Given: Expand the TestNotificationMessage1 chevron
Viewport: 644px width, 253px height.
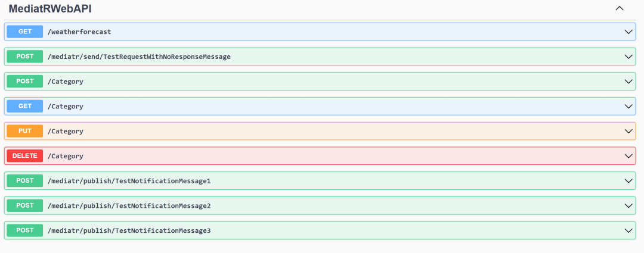Looking at the screenshot, I should (x=628, y=180).
